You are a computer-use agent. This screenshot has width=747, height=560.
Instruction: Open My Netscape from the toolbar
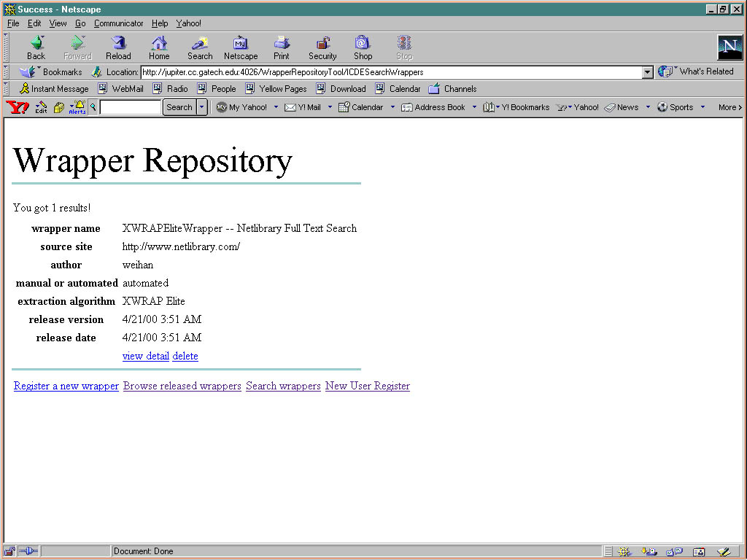click(x=241, y=47)
